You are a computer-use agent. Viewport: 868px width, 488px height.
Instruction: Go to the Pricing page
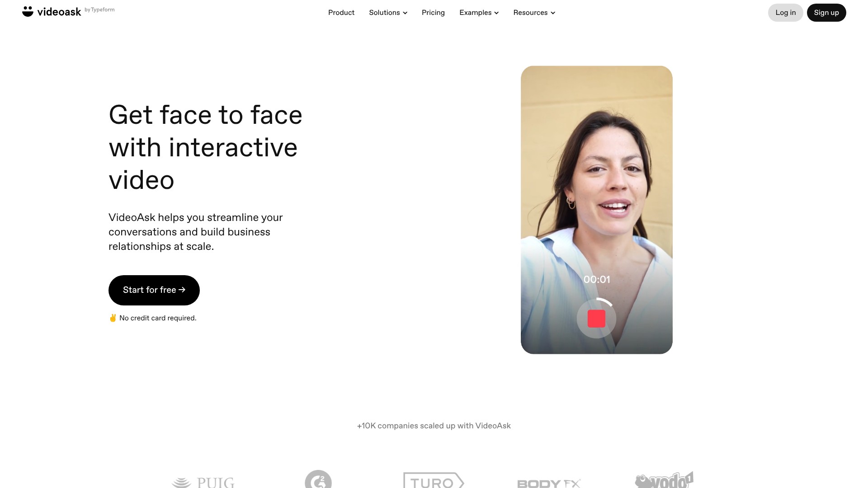(433, 13)
